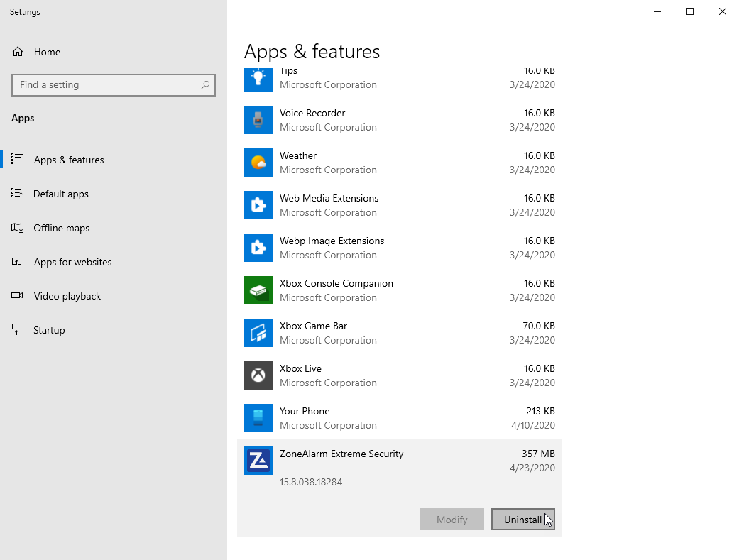Select the Webp Image Extensions name

click(332, 241)
